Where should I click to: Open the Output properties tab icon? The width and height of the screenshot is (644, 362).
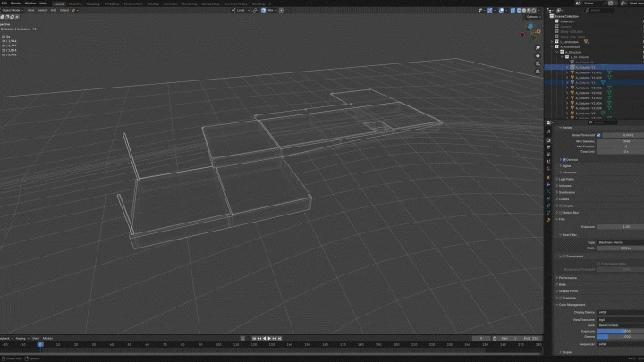[548, 147]
